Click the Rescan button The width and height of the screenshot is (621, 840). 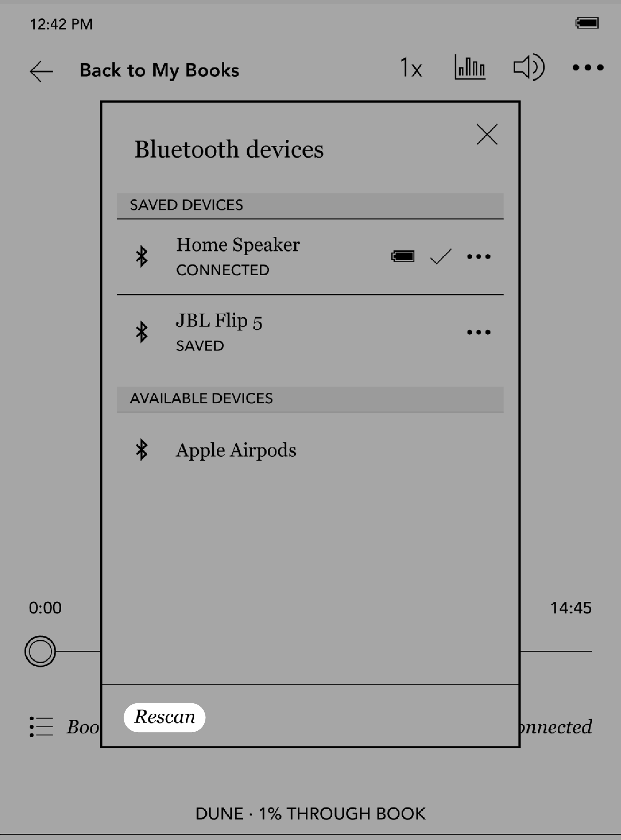[x=165, y=716]
